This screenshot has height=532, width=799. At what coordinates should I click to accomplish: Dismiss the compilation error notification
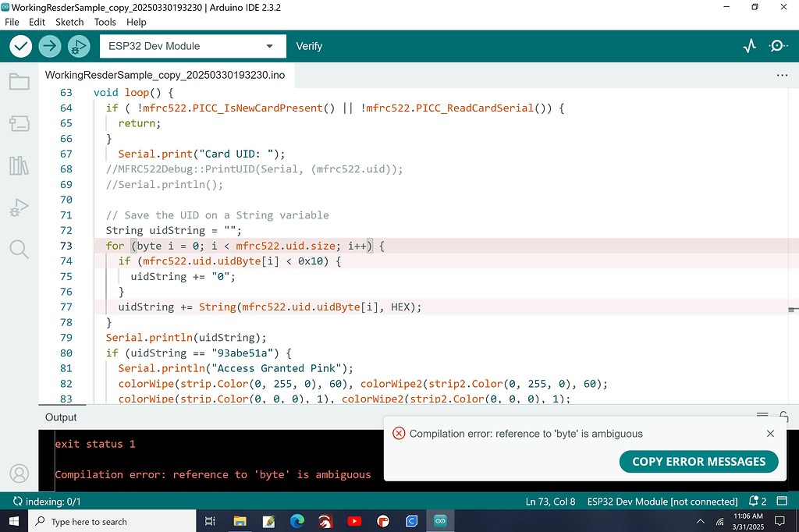point(770,433)
